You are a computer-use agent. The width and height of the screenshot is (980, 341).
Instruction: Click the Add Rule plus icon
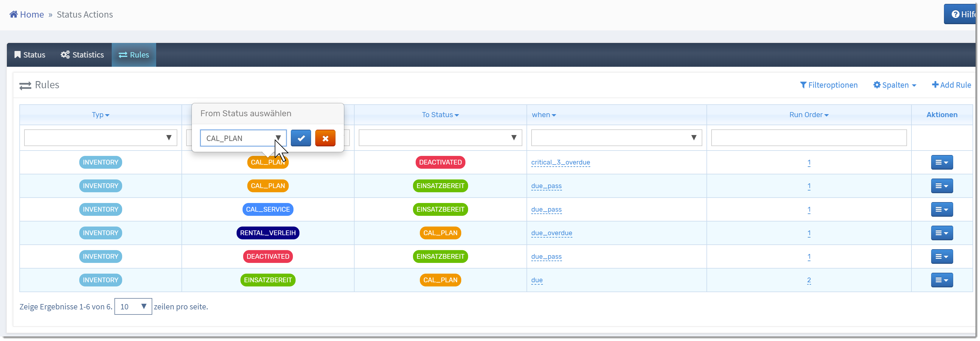(935, 84)
